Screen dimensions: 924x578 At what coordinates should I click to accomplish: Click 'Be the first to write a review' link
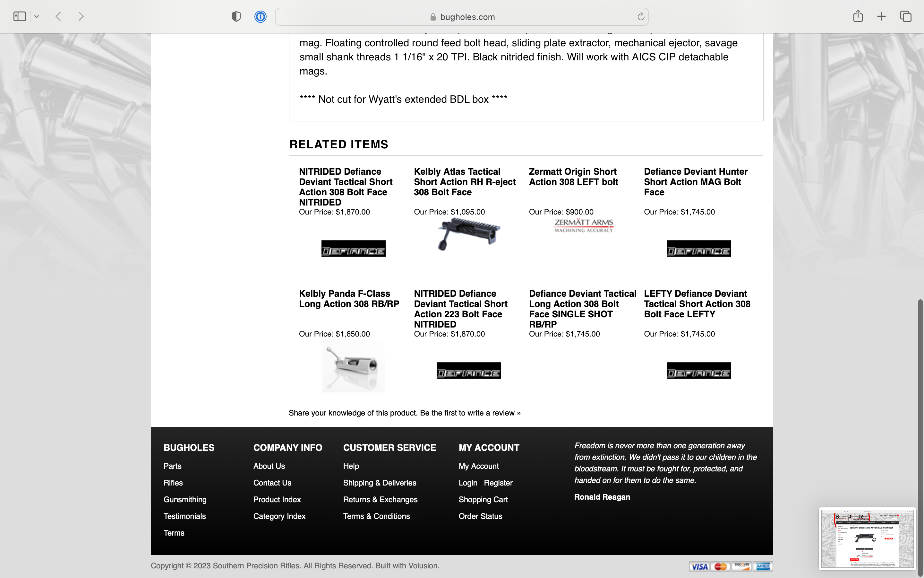[x=470, y=413]
